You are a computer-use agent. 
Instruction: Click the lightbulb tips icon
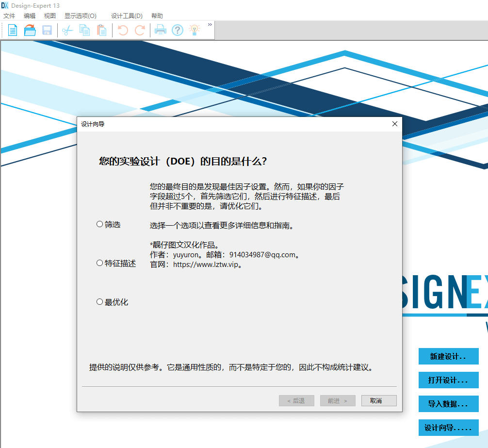[x=195, y=30]
